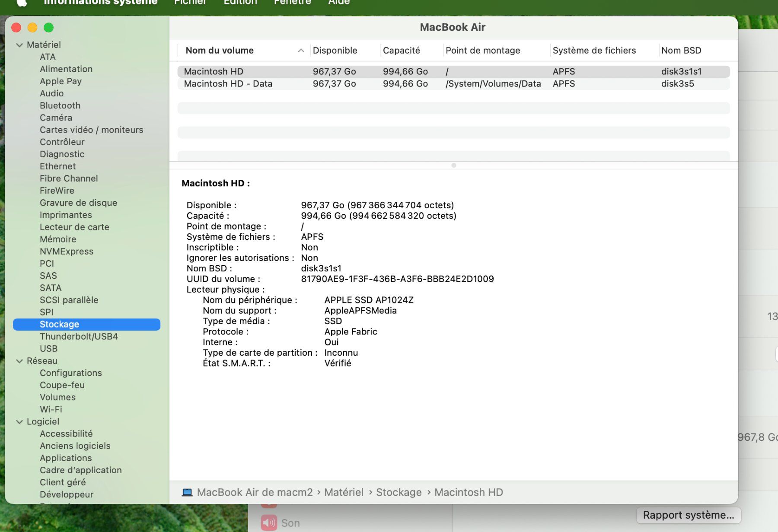Select Cadre d'application item

pyautogui.click(x=81, y=470)
